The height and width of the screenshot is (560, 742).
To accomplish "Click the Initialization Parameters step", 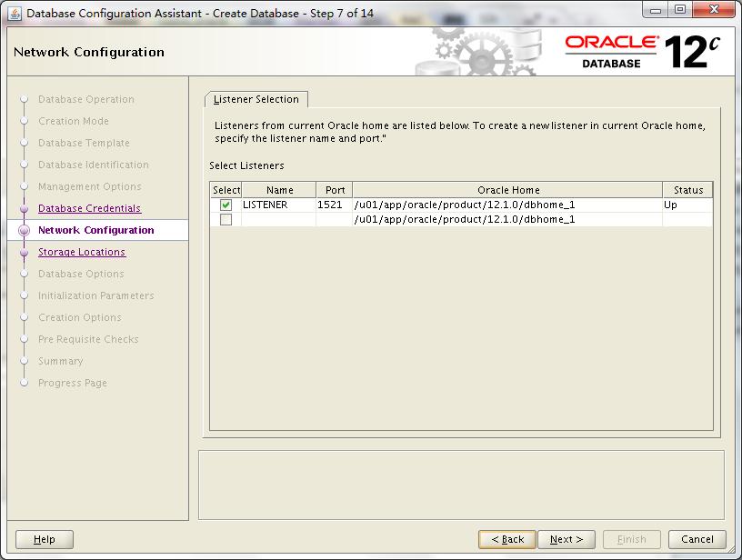I will point(96,295).
